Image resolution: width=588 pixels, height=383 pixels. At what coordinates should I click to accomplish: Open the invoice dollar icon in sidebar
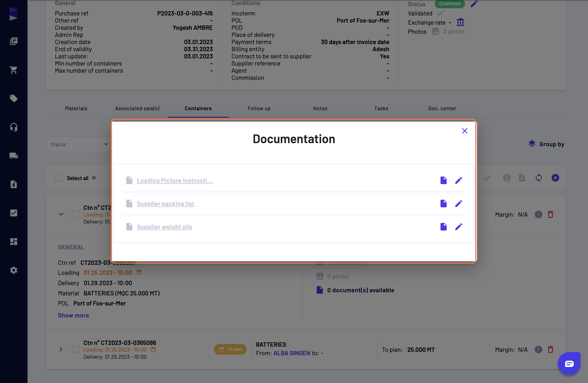tap(13, 184)
